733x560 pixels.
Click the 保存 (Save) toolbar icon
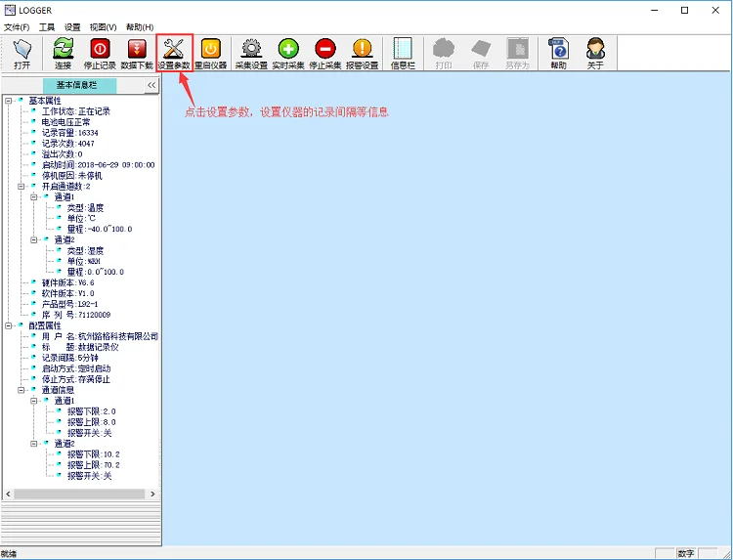coord(481,54)
